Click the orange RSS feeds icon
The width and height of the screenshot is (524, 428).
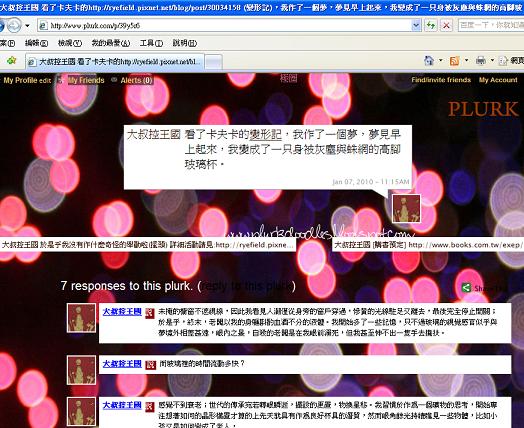click(454, 61)
